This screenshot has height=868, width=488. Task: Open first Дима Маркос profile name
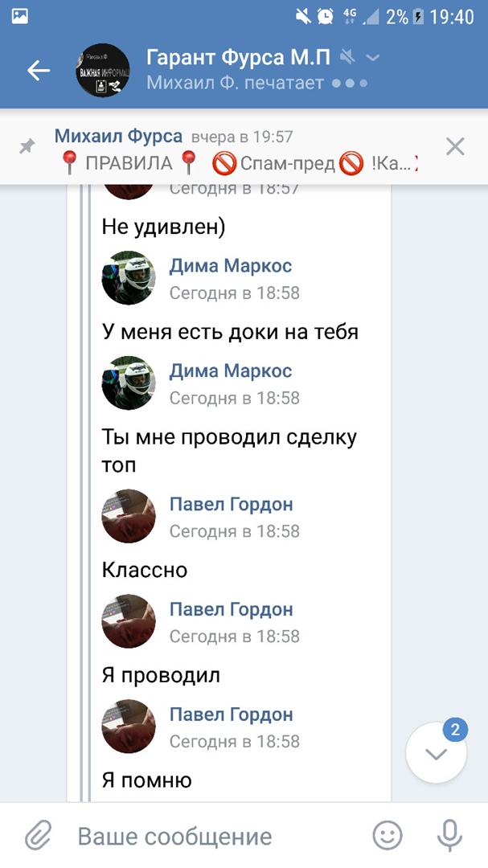[231, 266]
